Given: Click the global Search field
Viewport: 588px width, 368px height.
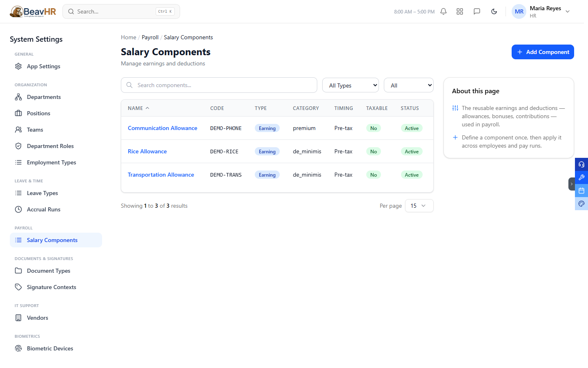Looking at the screenshot, I should click(x=121, y=11).
